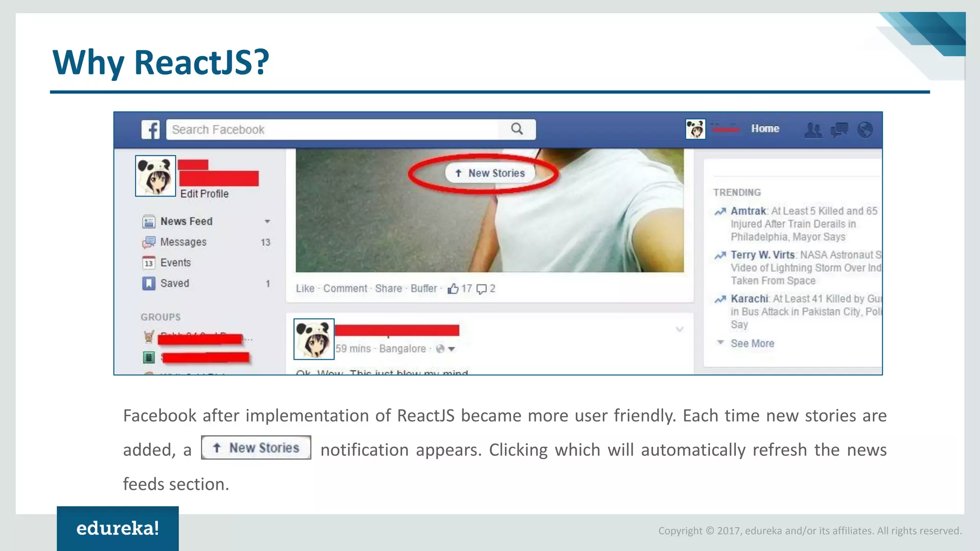Click first group icon under GROUPS

coord(149,337)
